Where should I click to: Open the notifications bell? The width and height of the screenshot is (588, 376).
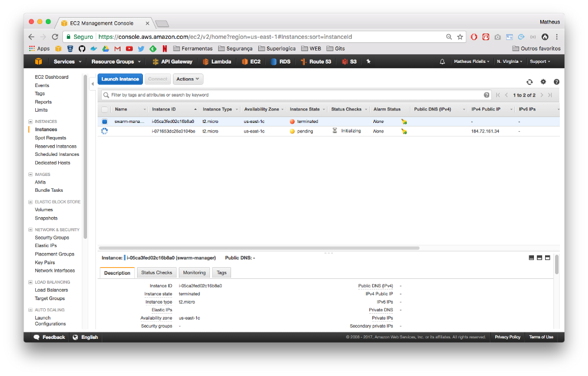coord(442,62)
